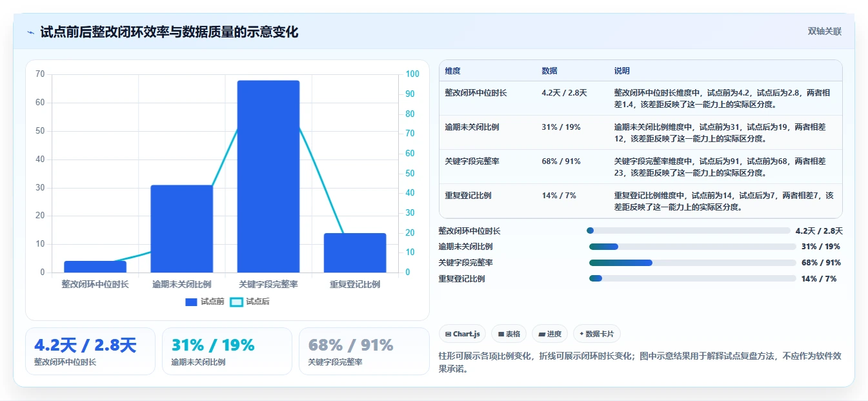Click the 试点前 blue legend swatch
The height and width of the screenshot is (401, 868).
pyautogui.click(x=191, y=302)
